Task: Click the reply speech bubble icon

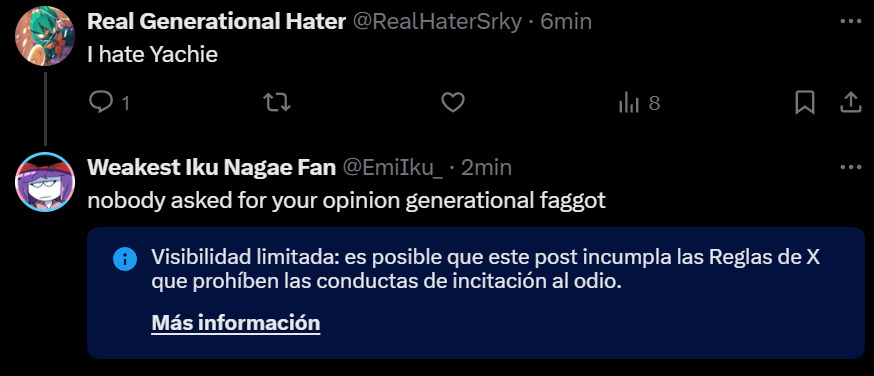Action: pyautogui.click(x=101, y=102)
